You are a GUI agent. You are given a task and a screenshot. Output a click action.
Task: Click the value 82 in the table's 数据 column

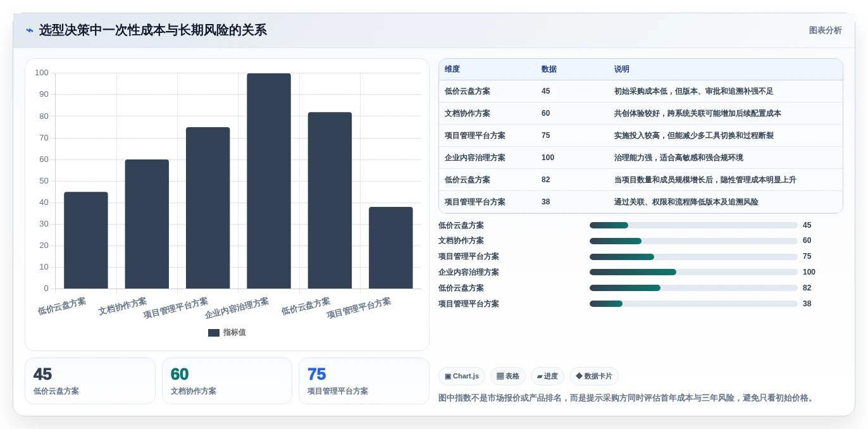pyautogui.click(x=546, y=180)
